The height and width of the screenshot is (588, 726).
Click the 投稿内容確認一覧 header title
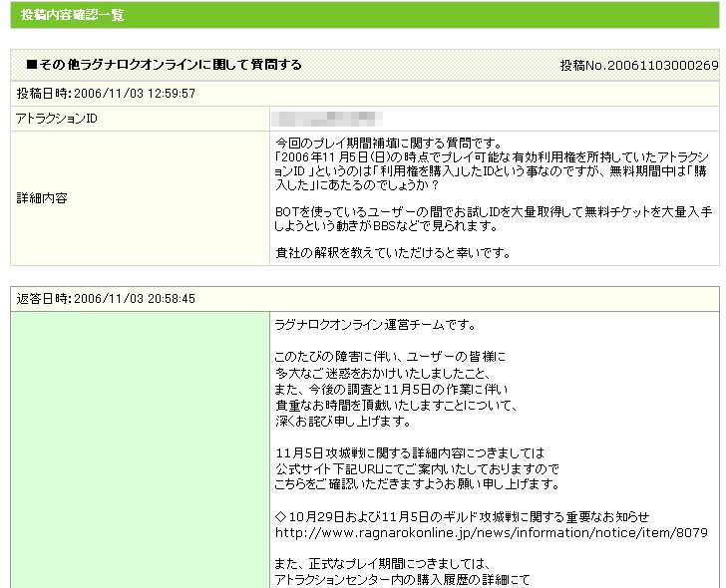coord(72,15)
